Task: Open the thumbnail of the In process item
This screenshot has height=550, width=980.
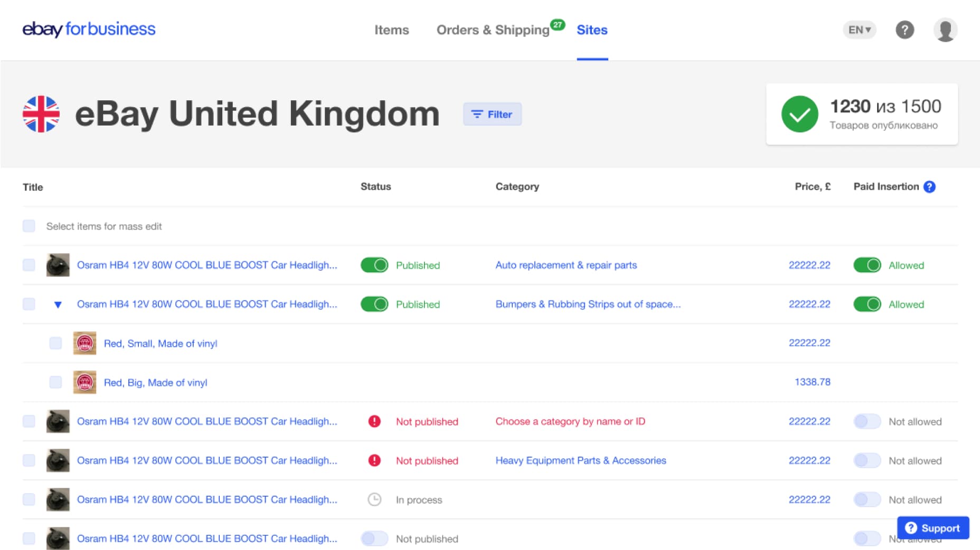Action: (x=58, y=499)
